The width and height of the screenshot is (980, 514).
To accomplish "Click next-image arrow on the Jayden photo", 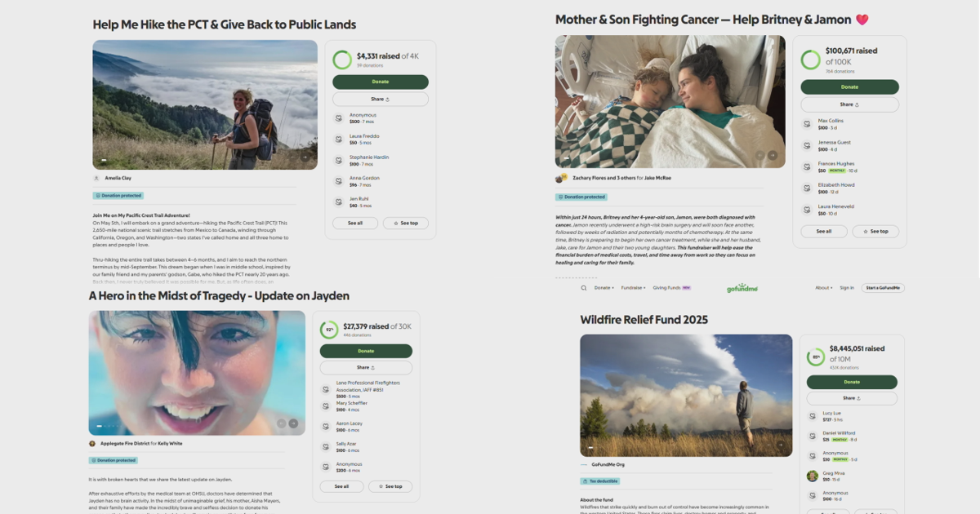I will (294, 423).
